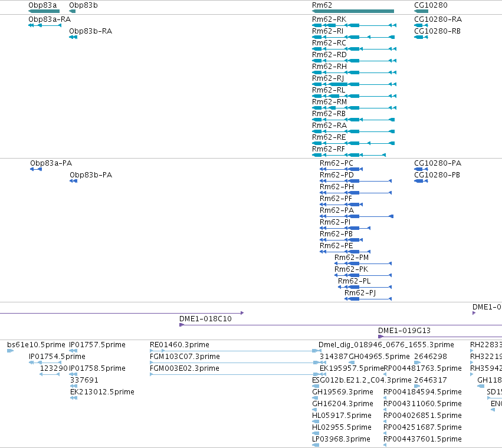Select protein Rm62-PH
This screenshot has width=502, height=448.
[356, 193]
